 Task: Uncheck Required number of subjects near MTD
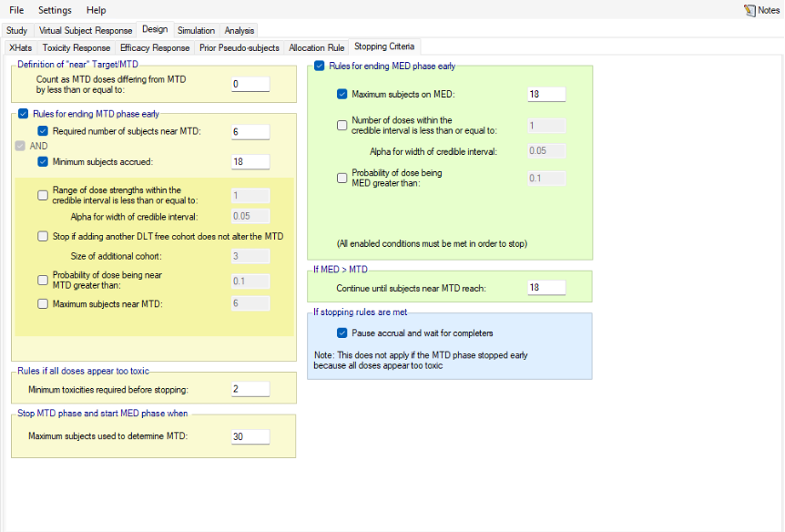[x=43, y=132]
